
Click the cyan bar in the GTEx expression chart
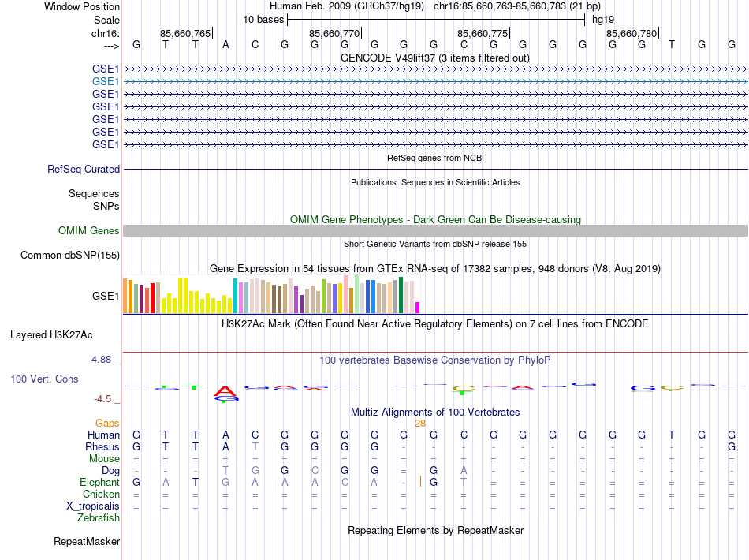[235, 296]
